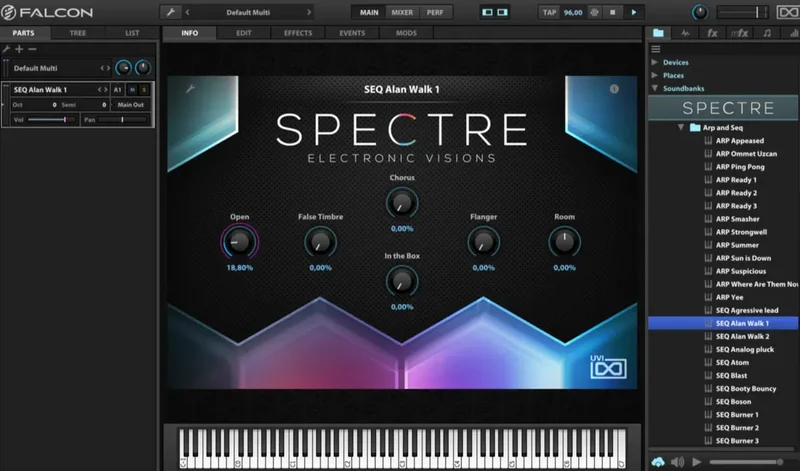Open the Default Multi preset name in top bar
The height and width of the screenshot is (471, 800).
(248, 12)
